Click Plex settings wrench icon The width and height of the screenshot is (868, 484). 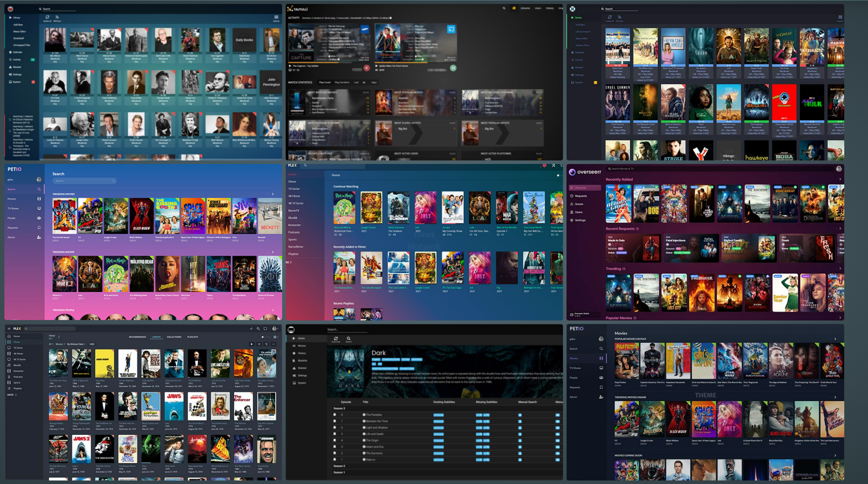(258, 329)
